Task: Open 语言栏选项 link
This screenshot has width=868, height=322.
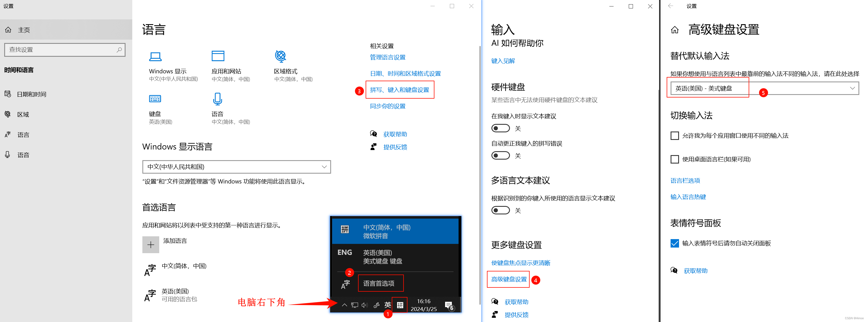Action: pos(685,181)
